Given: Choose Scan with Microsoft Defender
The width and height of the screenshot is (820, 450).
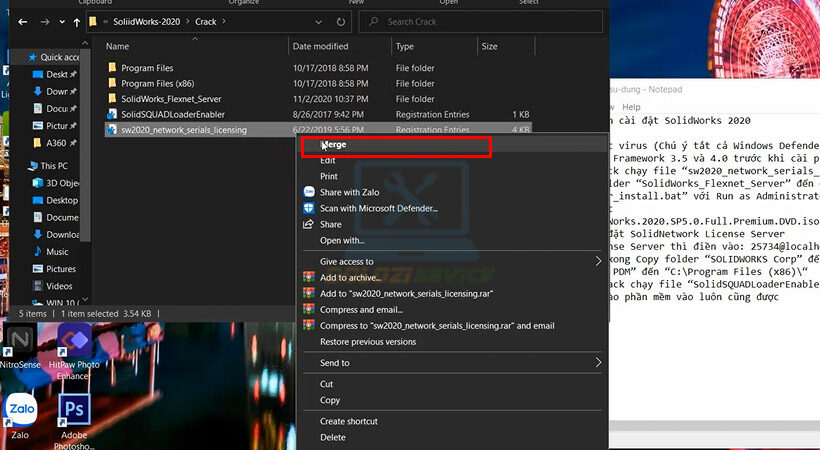Looking at the screenshot, I should 378,208.
